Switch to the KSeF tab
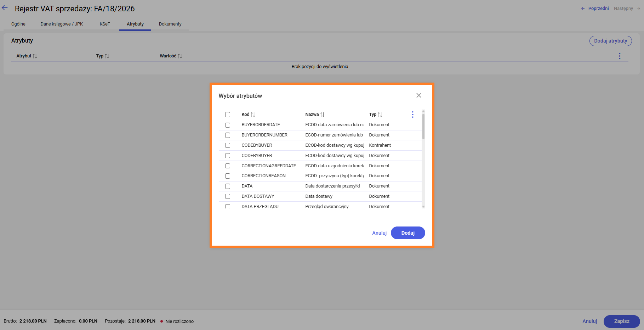644x330 pixels. [x=105, y=24]
